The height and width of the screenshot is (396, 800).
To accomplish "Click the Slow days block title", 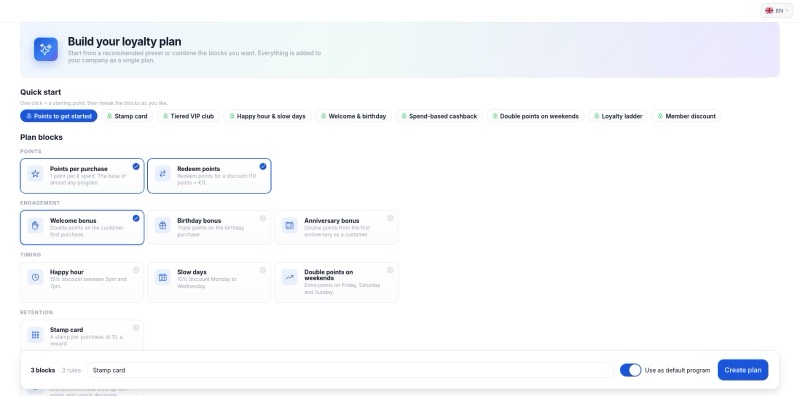I will 192,272.
